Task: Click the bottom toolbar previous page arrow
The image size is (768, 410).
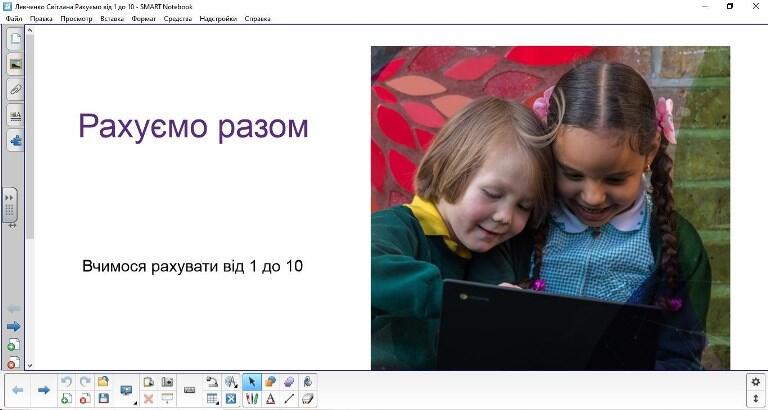Action: pos(18,390)
